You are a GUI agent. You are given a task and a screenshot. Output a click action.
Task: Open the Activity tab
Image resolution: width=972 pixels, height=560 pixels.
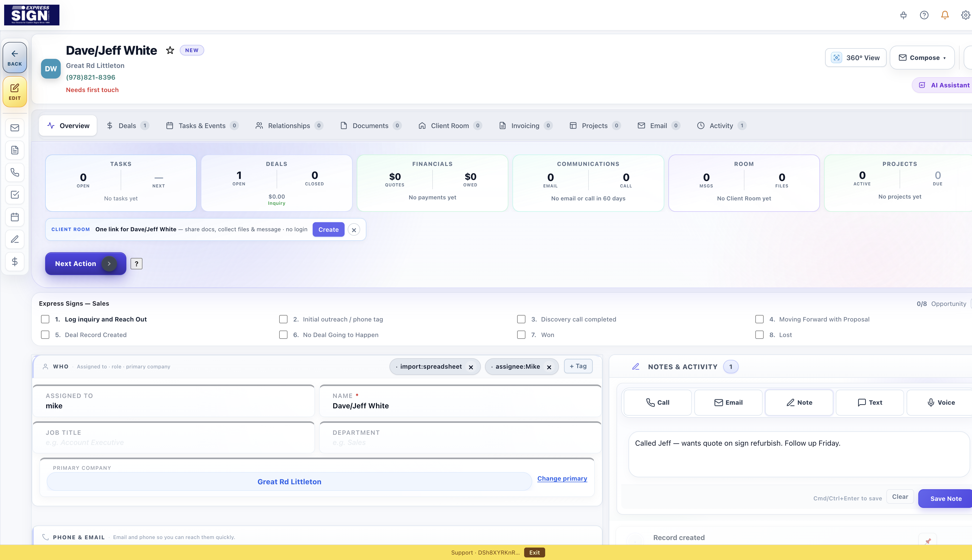(721, 126)
